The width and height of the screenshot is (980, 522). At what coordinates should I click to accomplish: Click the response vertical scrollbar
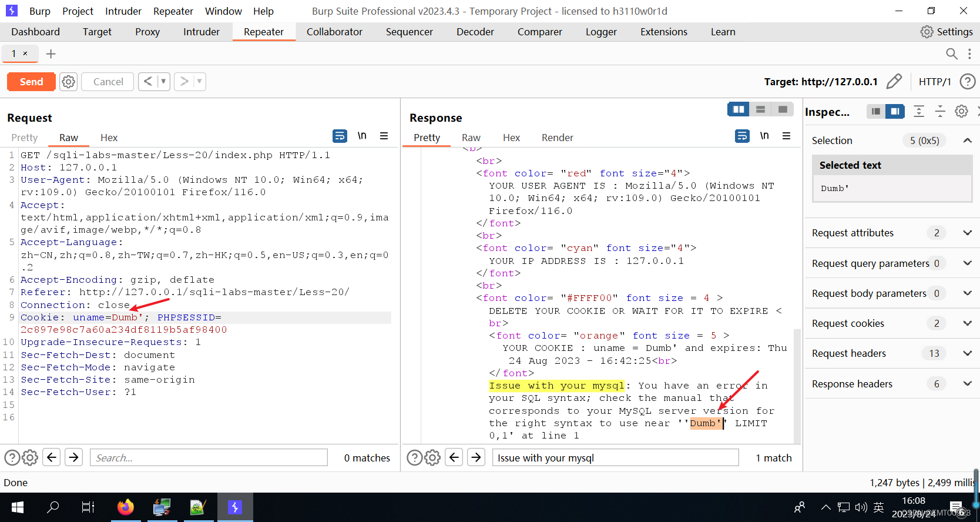pyautogui.click(x=797, y=385)
